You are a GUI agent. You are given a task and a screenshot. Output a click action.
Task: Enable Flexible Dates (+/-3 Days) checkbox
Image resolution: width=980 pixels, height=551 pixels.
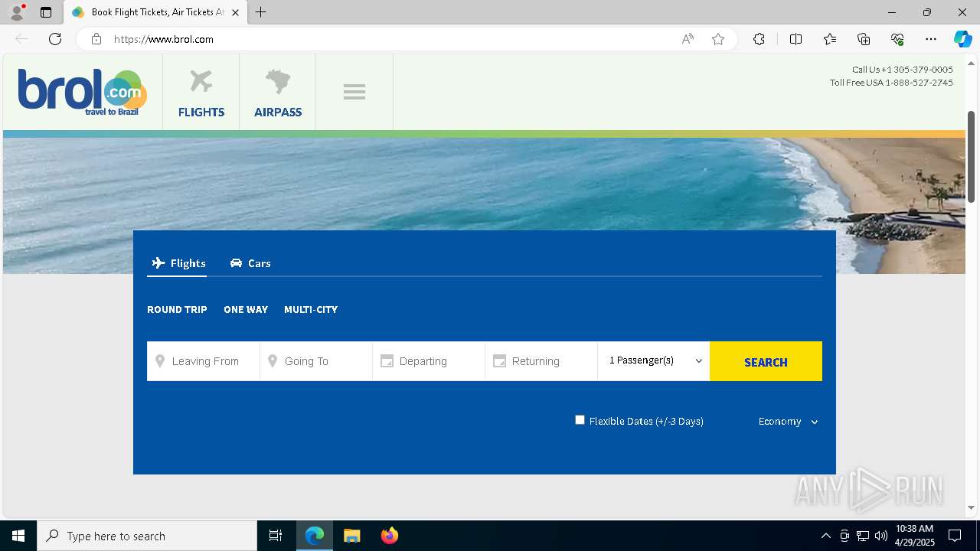580,420
